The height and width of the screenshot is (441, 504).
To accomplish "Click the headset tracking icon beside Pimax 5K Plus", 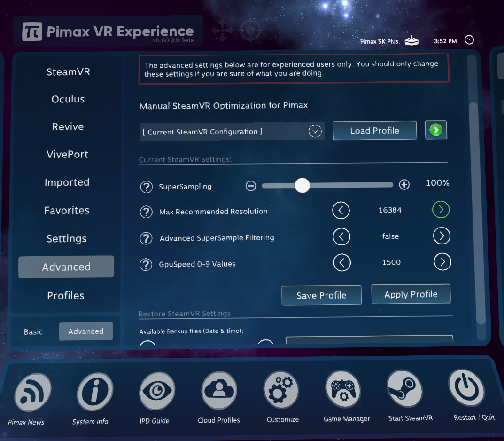I will (x=411, y=40).
